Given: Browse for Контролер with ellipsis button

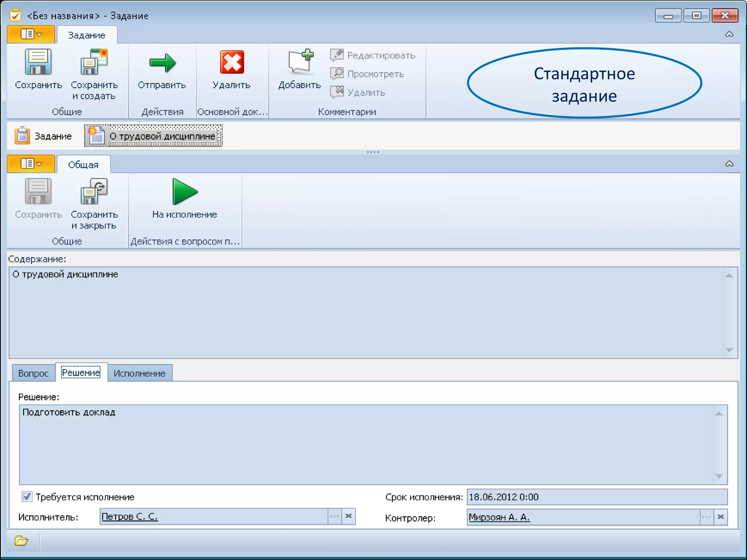Looking at the screenshot, I should (707, 517).
